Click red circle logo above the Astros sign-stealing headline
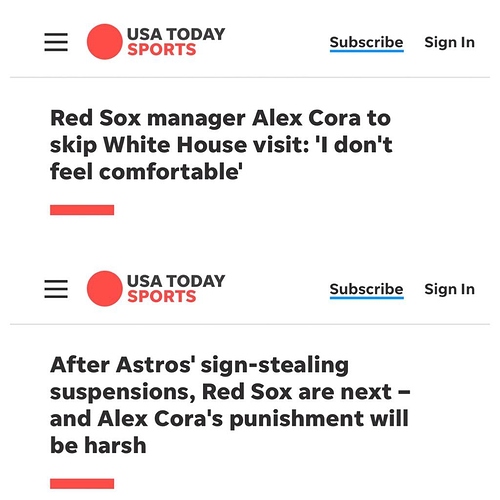500x500 pixels. [x=105, y=289]
